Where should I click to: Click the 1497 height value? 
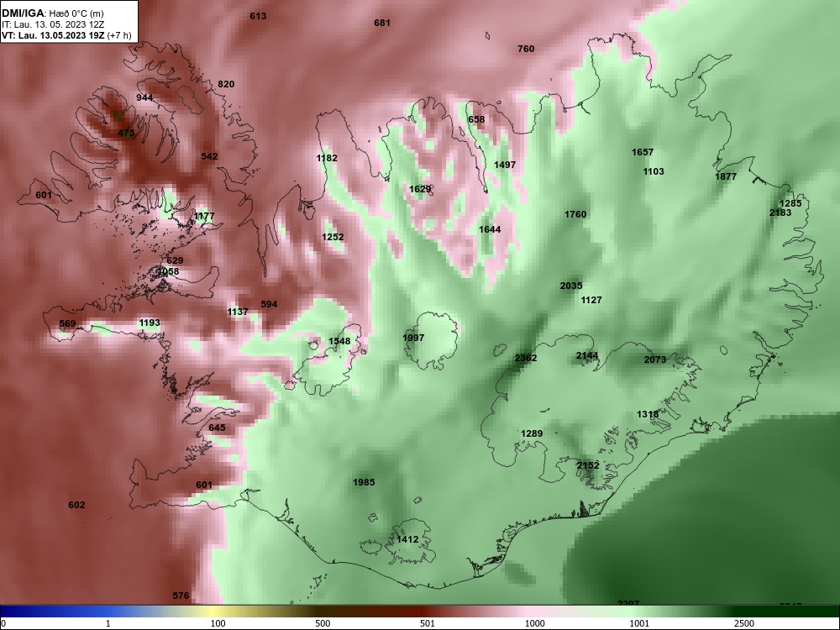(x=505, y=165)
